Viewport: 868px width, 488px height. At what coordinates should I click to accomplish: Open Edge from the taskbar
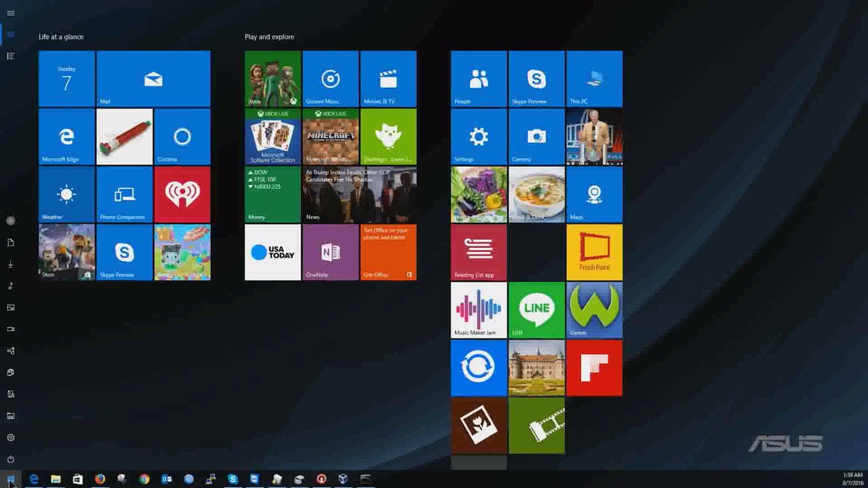(x=33, y=479)
